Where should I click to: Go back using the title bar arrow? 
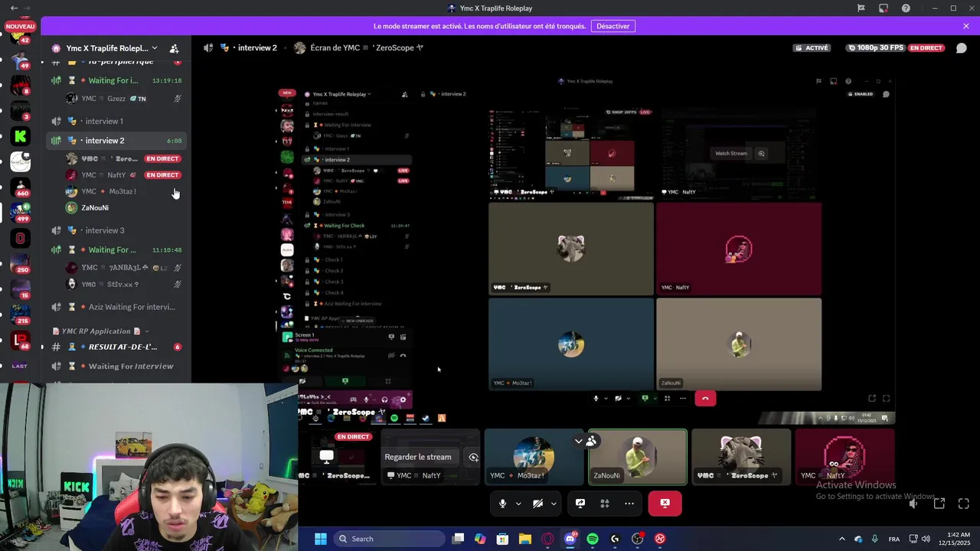14,8
